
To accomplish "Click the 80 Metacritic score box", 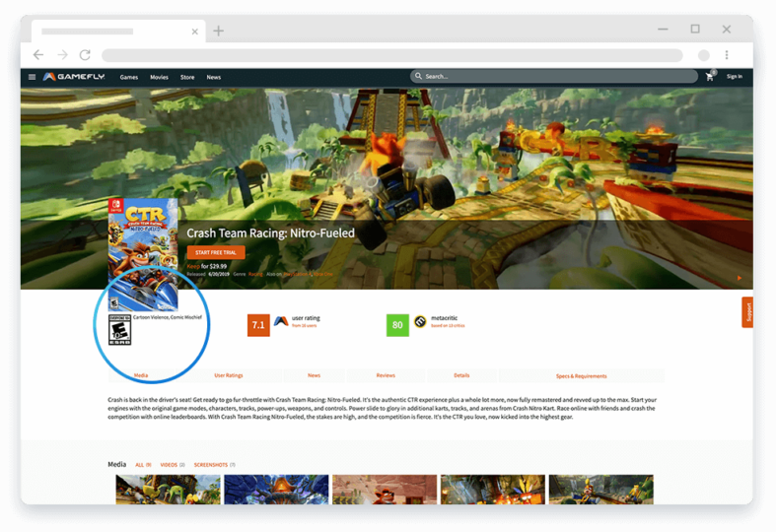I will point(397,325).
